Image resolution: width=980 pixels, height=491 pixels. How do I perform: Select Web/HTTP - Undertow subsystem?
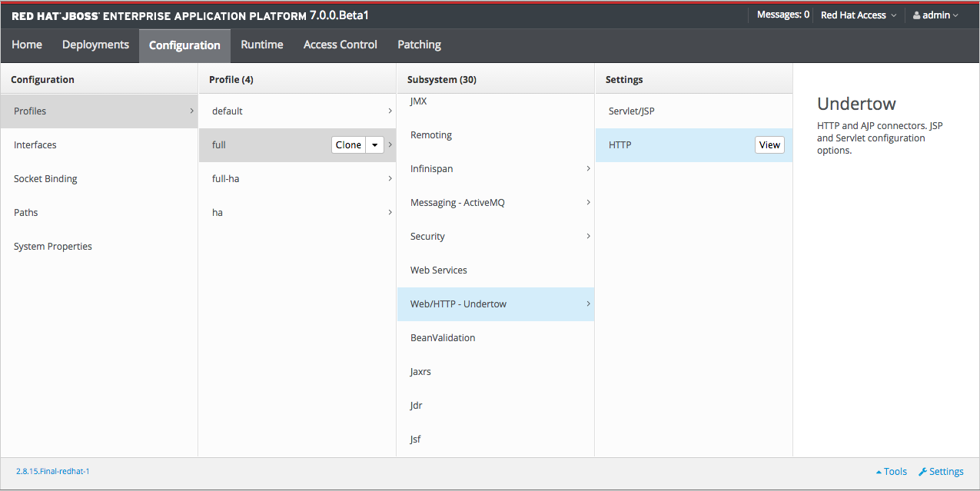click(x=496, y=304)
